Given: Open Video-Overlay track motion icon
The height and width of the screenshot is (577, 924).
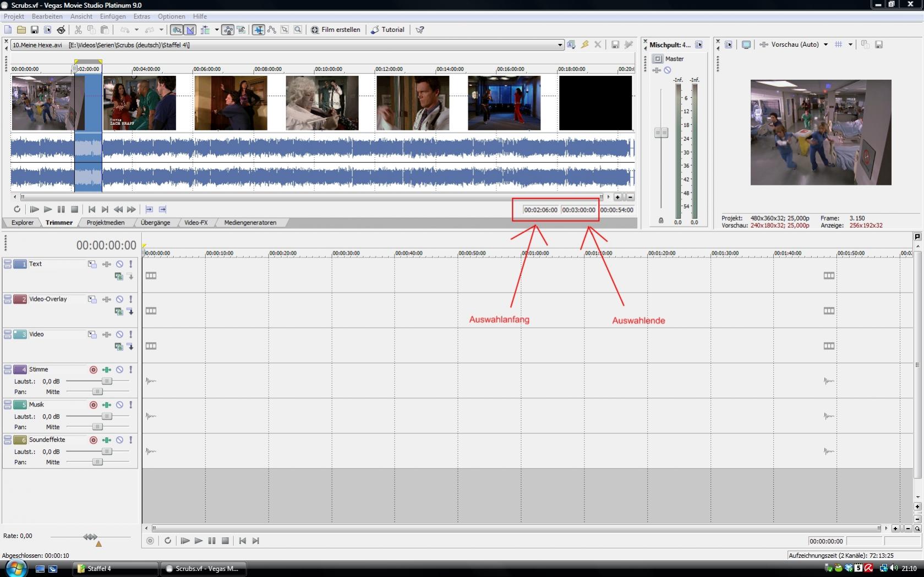Looking at the screenshot, I should point(92,299).
